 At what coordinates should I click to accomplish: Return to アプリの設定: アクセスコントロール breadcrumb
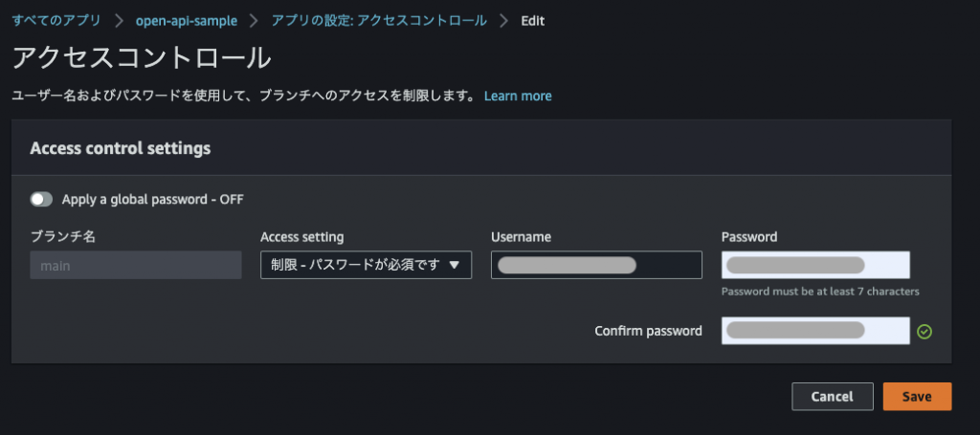(x=379, y=21)
